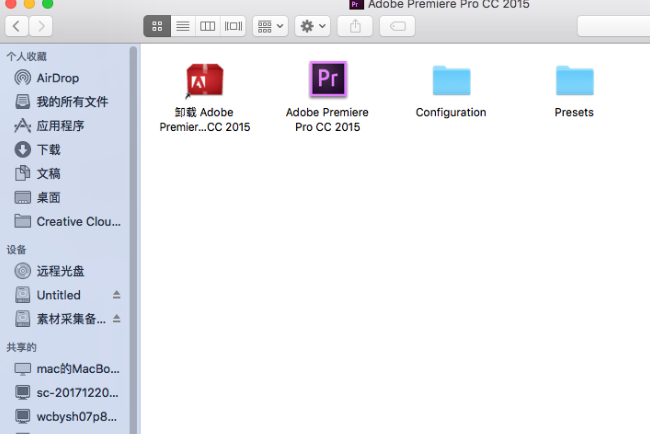The image size is (650, 434).
Task: Click the 'Presets' folder name
Action: click(574, 112)
